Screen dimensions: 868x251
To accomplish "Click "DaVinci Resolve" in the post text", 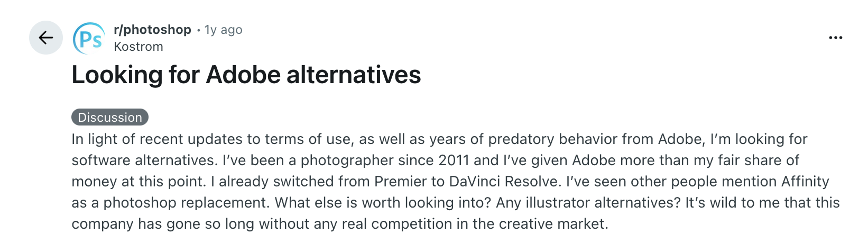I will 504,182.
